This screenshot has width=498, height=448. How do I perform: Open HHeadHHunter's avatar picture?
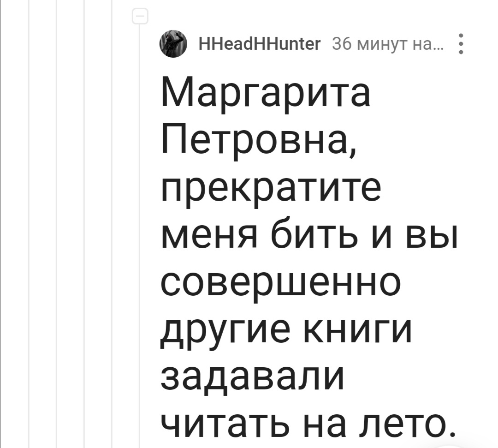pyautogui.click(x=173, y=44)
